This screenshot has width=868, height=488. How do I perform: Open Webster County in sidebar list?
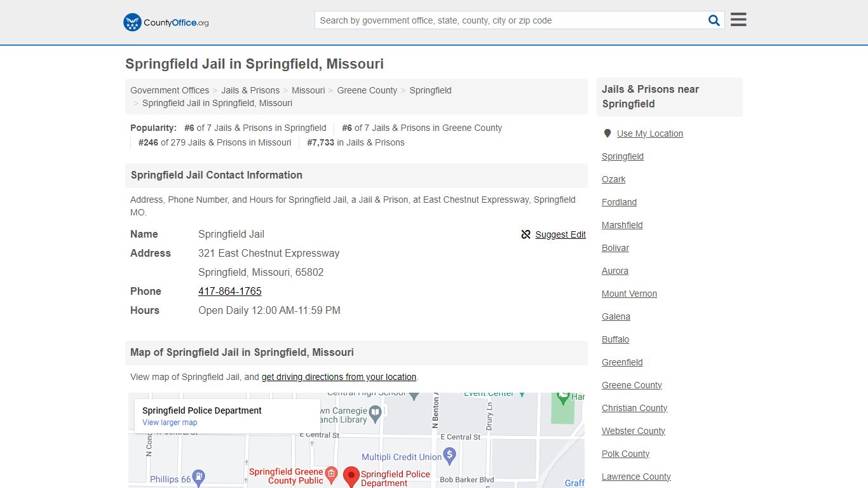tap(634, 431)
